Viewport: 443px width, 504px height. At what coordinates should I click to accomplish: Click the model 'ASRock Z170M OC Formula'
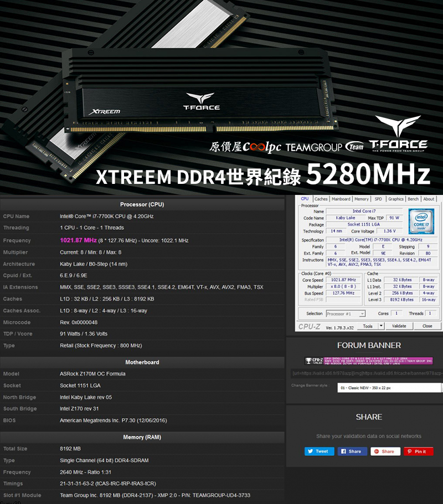tap(92, 374)
